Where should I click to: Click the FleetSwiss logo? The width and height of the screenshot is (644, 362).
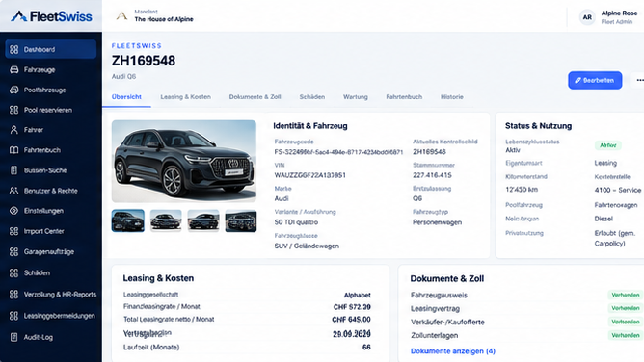pos(51,16)
